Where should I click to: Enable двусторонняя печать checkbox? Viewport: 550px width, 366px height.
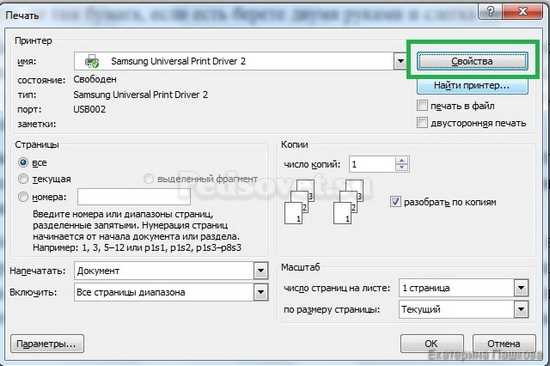point(422,122)
